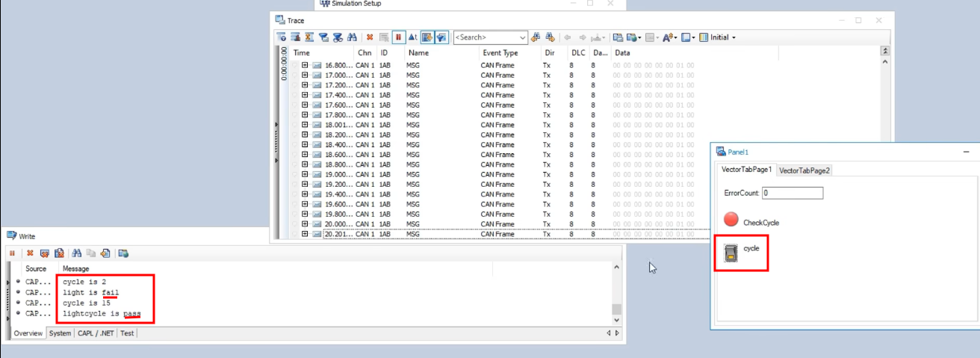Select the message 'cycle is 15'

[87, 303]
